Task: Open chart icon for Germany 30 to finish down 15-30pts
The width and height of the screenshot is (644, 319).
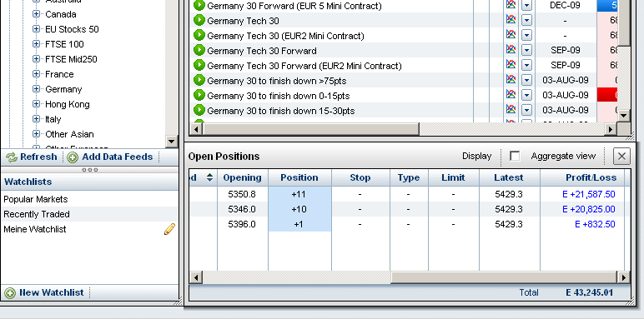Action: 511,109
